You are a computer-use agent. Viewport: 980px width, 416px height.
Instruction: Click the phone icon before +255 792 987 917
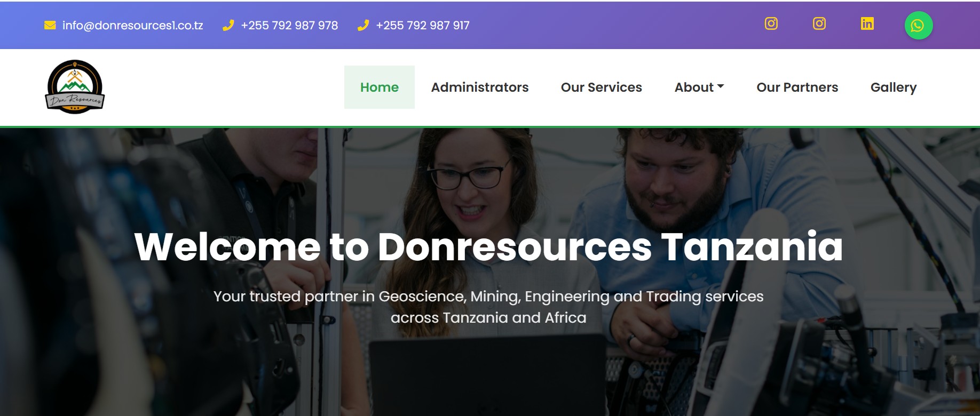[363, 25]
